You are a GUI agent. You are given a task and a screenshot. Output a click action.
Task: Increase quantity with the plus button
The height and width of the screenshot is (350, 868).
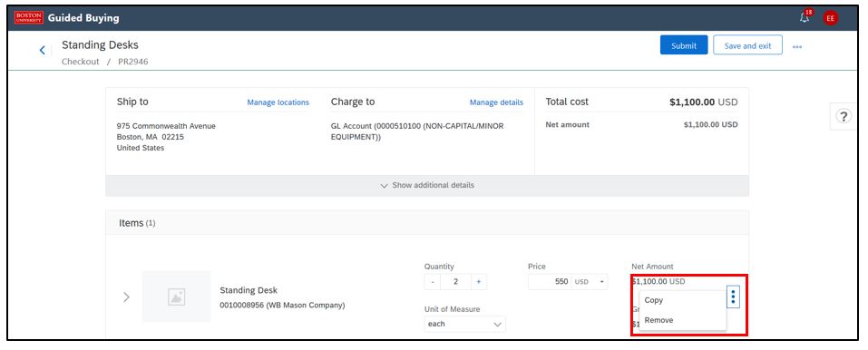tap(478, 282)
